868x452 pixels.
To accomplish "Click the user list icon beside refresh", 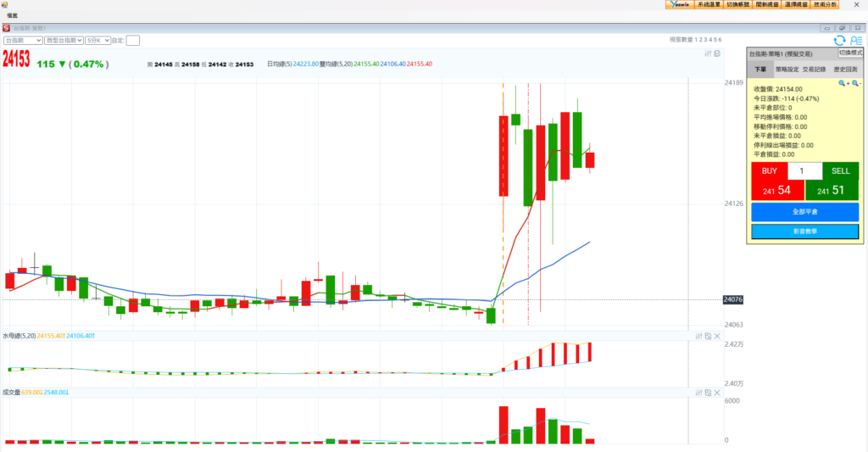I will pyautogui.click(x=855, y=40).
